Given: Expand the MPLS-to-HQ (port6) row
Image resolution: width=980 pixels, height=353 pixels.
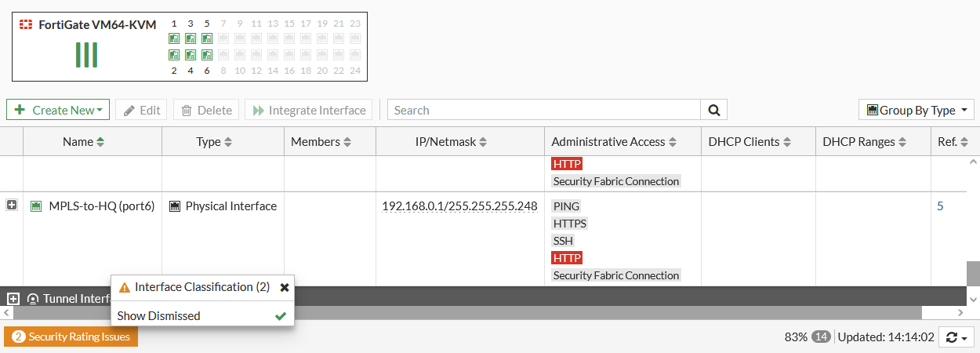Looking at the screenshot, I should click(12, 206).
